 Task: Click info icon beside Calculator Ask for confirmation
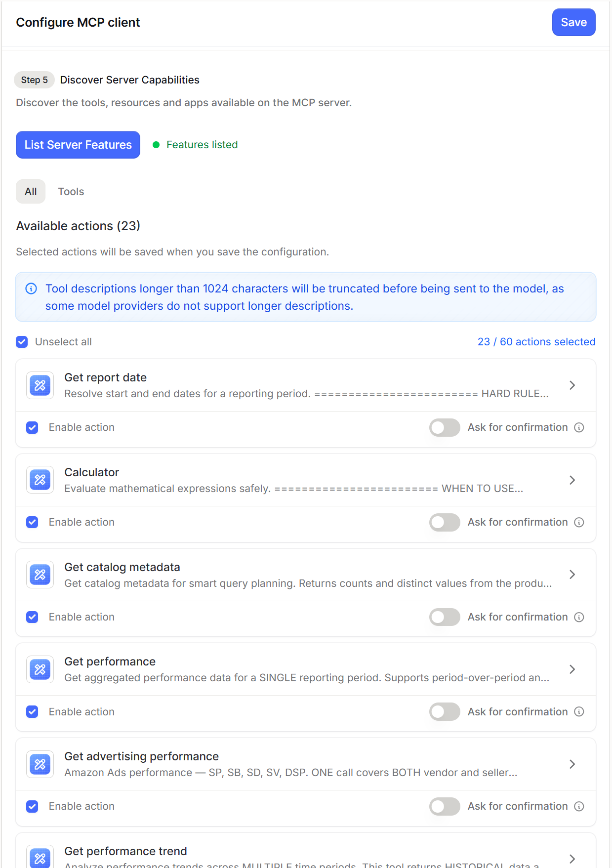click(579, 522)
